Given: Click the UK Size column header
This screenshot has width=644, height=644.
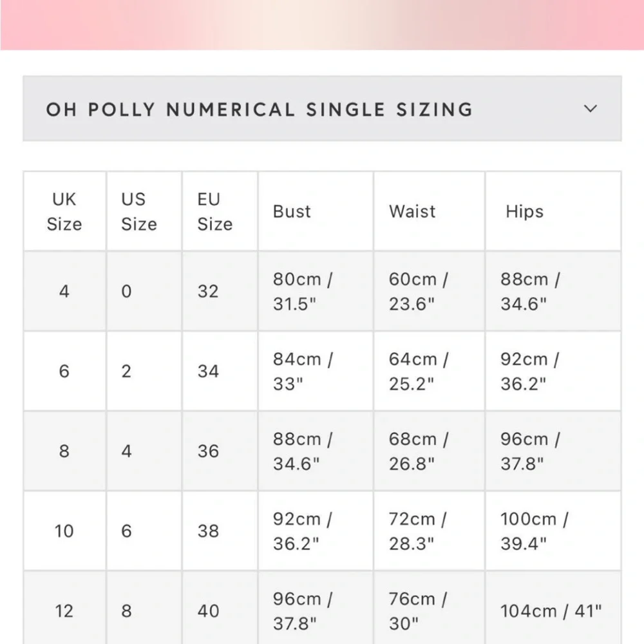Looking at the screenshot, I should point(65,211).
